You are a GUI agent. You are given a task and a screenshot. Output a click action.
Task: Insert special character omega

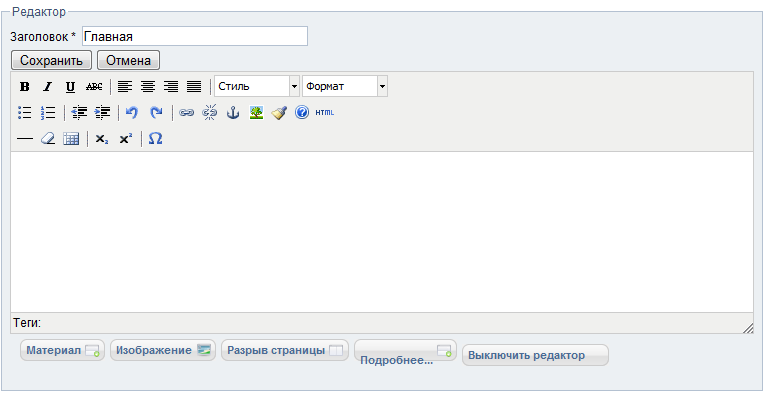(155, 139)
